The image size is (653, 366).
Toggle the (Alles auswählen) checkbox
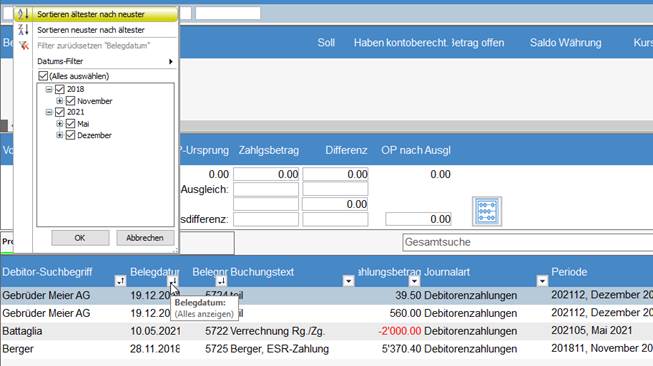click(43, 76)
